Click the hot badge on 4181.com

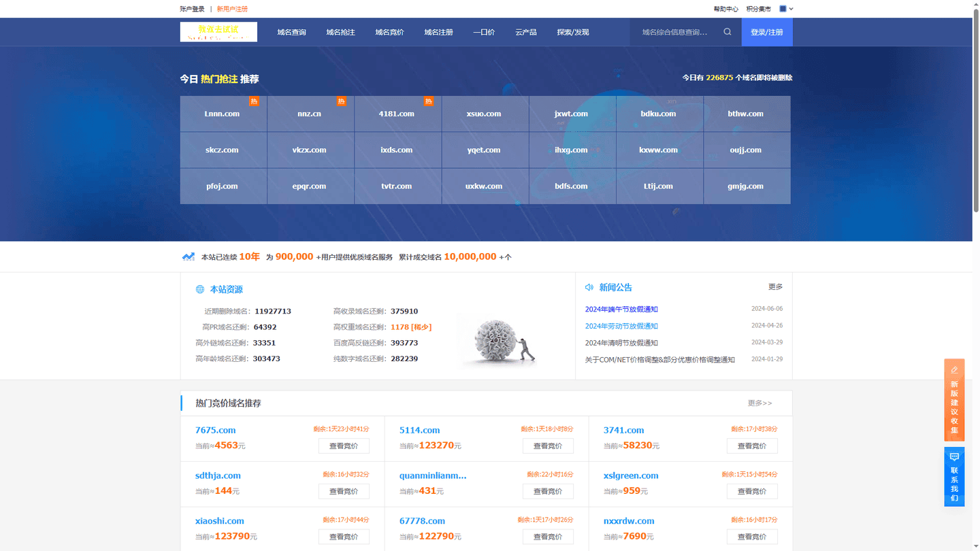(429, 101)
